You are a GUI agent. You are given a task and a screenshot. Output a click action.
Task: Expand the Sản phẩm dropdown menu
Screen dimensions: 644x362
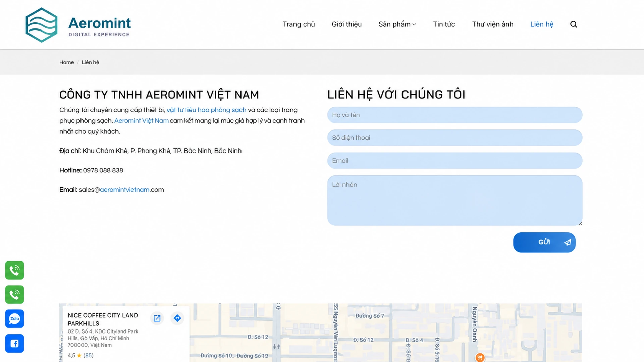pos(397,24)
